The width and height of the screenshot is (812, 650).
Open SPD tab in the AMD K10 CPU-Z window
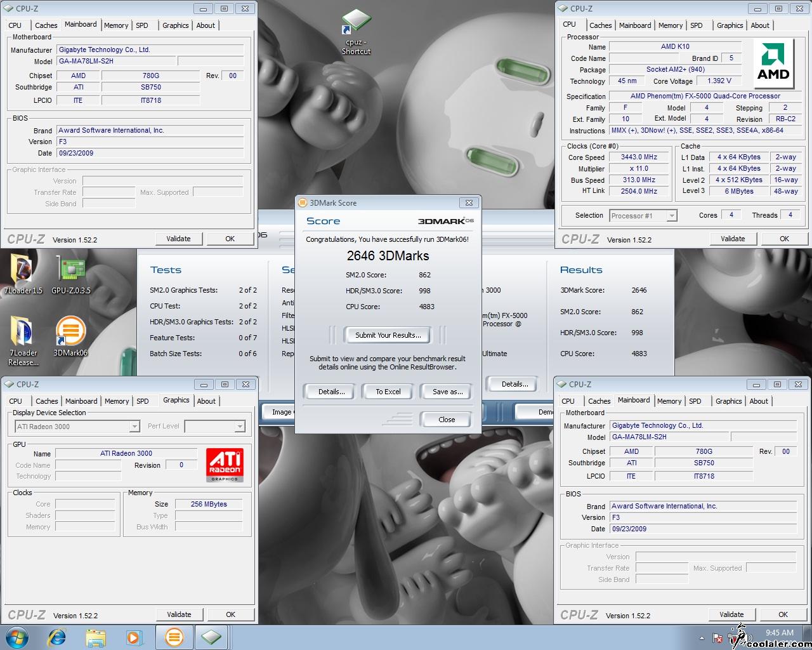(x=697, y=25)
